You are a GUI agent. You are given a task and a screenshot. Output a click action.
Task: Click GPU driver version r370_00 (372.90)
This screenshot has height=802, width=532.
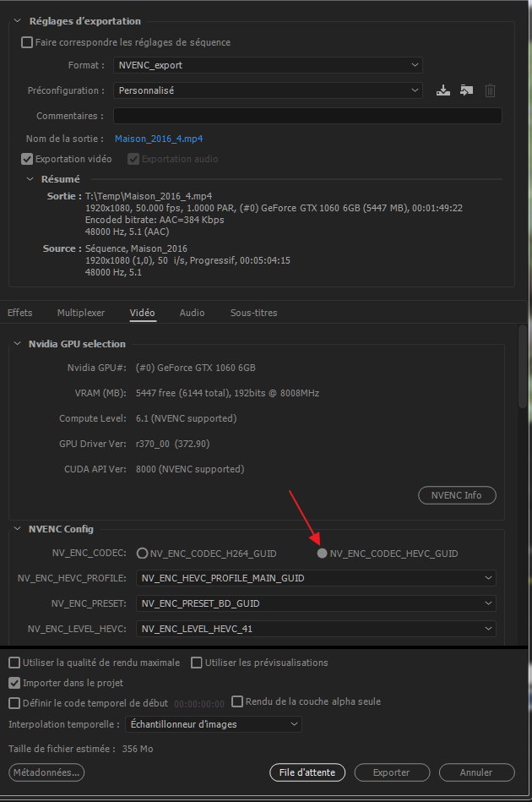coord(173,444)
